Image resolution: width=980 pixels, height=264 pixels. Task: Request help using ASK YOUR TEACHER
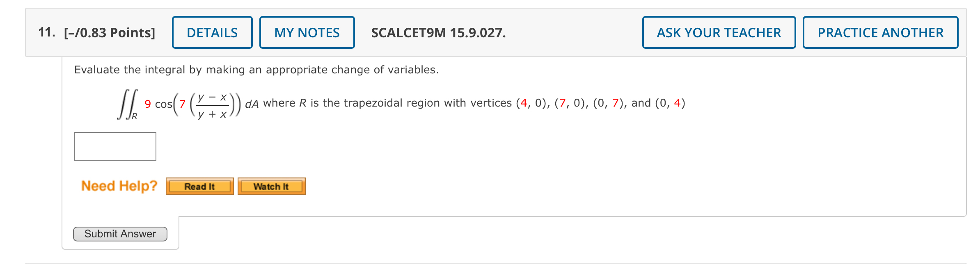point(719,32)
